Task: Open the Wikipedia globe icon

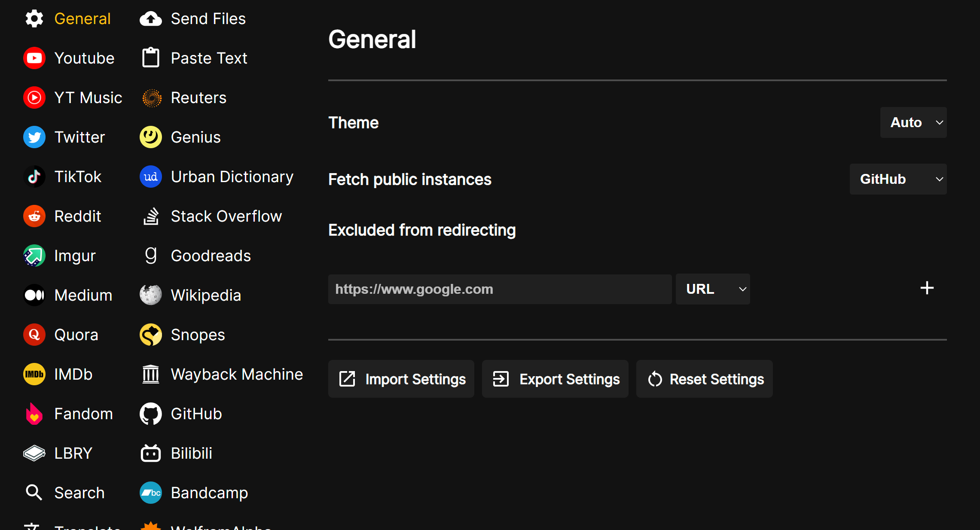Action: click(151, 295)
